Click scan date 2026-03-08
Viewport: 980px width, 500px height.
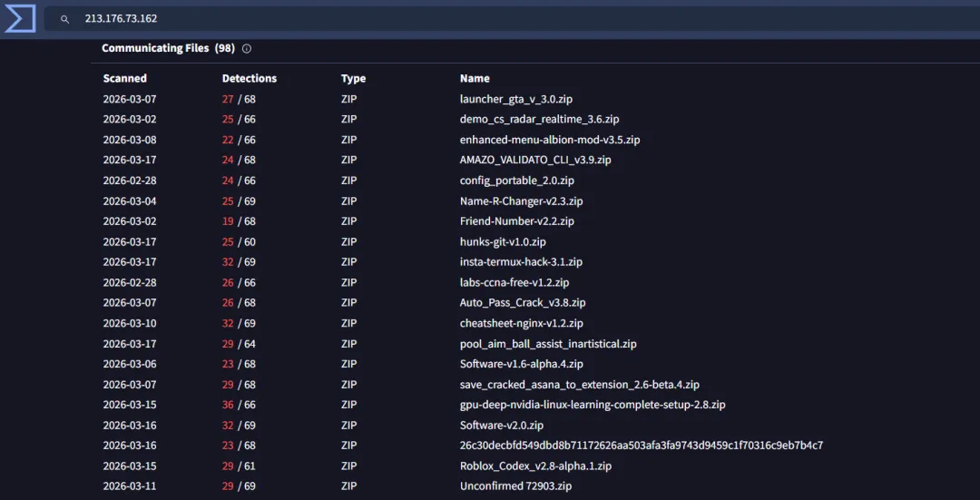[x=130, y=140]
